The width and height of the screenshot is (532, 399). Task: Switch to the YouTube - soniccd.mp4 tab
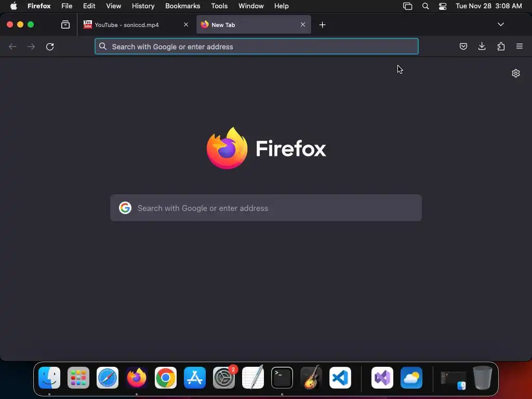pyautogui.click(x=136, y=24)
